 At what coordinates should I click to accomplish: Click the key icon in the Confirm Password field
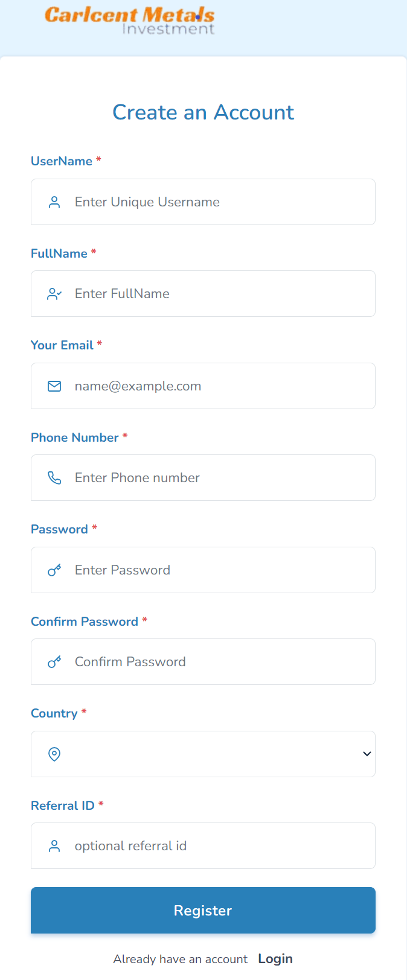54,662
